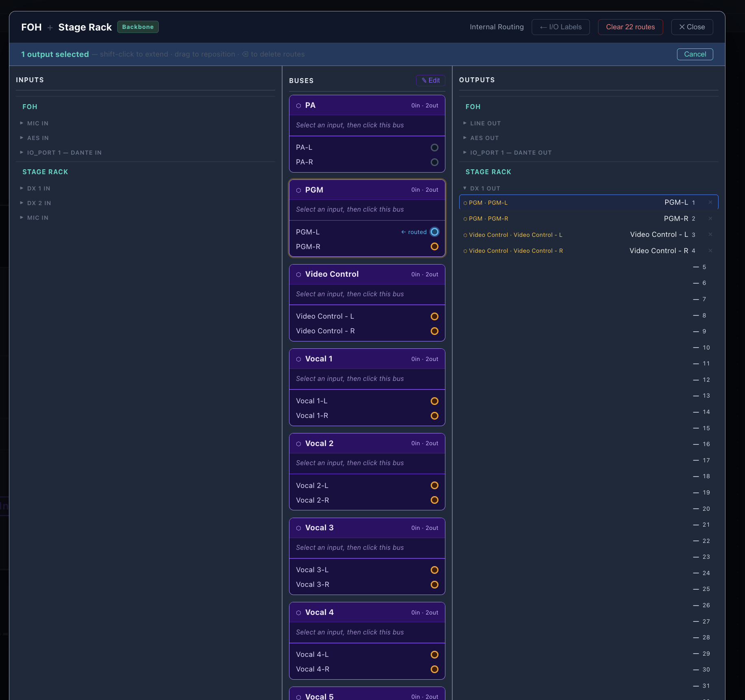Image resolution: width=745 pixels, height=700 pixels.
Task: Click Clear 22 routes button
Action: [x=630, y=27]
